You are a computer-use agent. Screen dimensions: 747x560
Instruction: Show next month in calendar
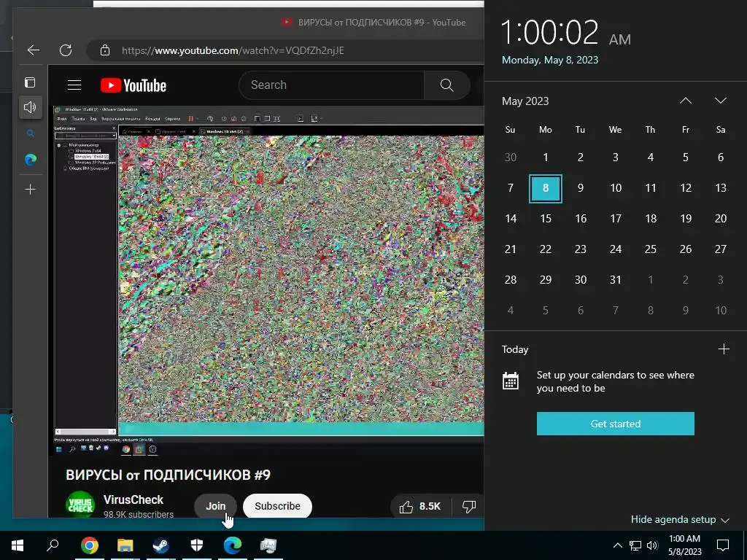[x=720, y=101]
